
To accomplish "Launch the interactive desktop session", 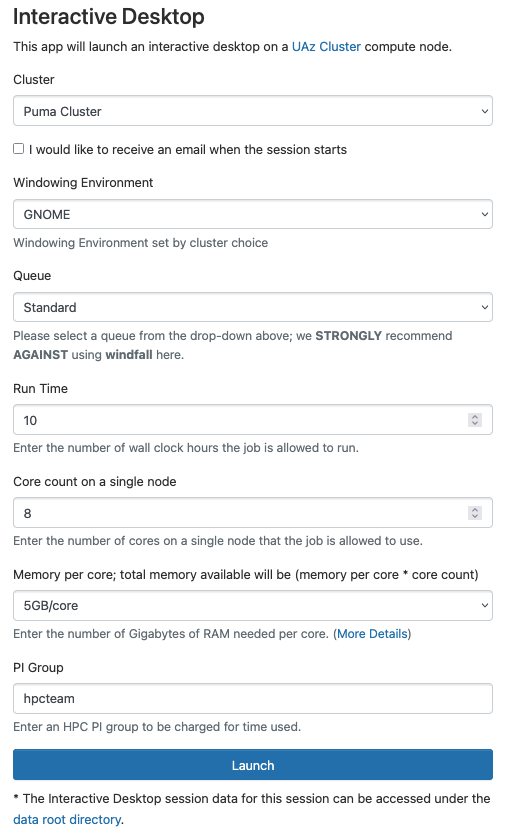I will (253, 765).
